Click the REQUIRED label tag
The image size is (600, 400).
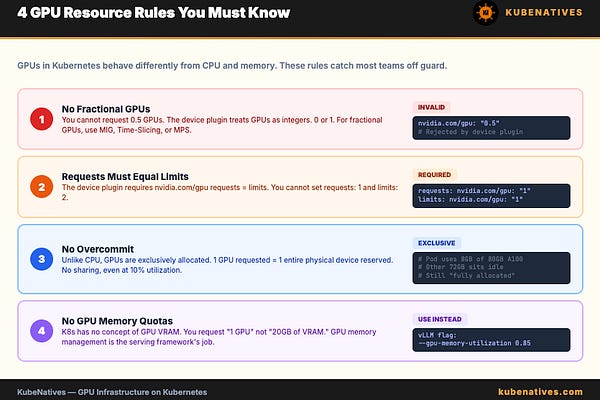click(x=434, y=175)
